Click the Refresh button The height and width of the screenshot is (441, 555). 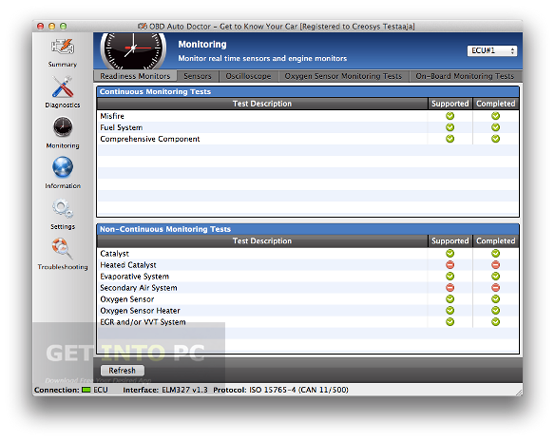click(122, 371)
